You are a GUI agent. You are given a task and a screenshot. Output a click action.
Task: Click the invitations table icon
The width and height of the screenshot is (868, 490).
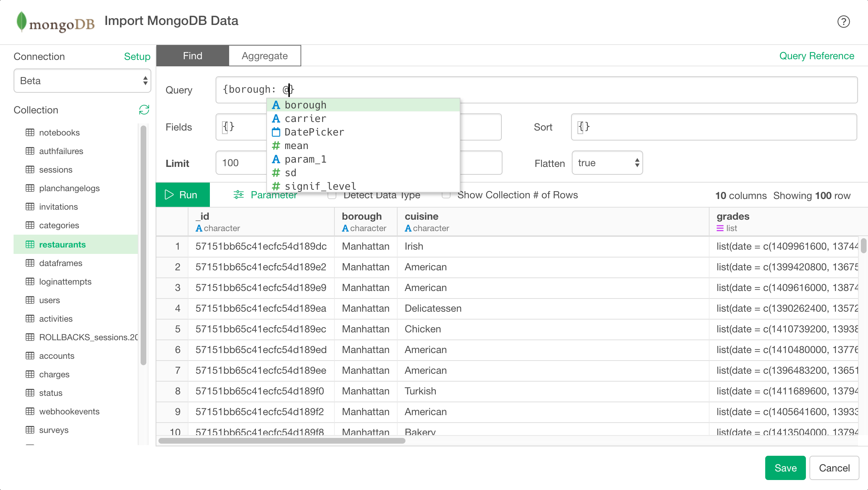(30, 206)
